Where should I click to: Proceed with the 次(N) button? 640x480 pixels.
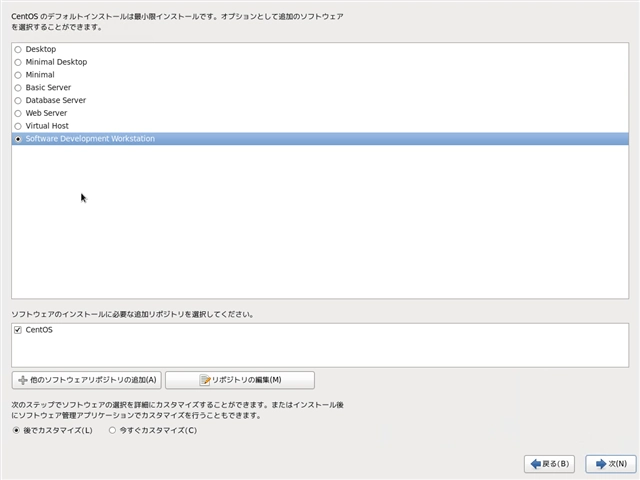(611, 464)
